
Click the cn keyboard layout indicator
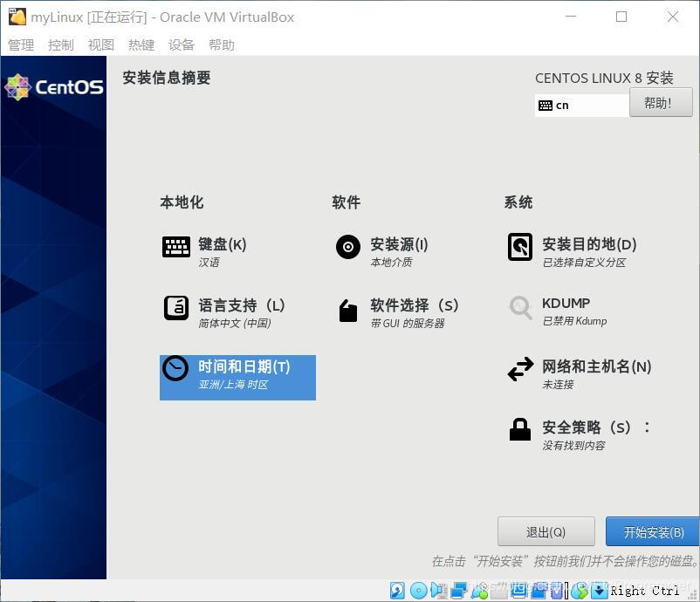[x=581, y=106]
